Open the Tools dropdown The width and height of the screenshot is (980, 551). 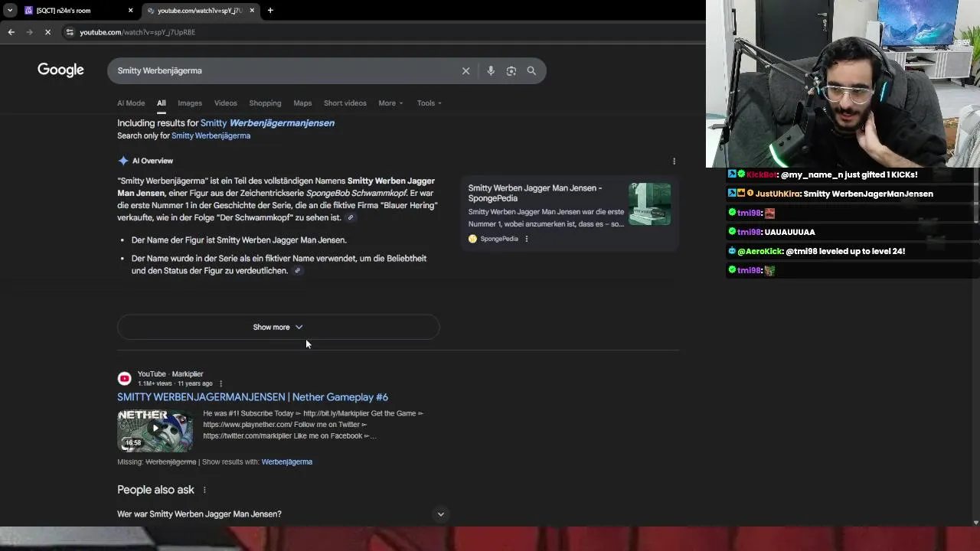click(430, 103)
